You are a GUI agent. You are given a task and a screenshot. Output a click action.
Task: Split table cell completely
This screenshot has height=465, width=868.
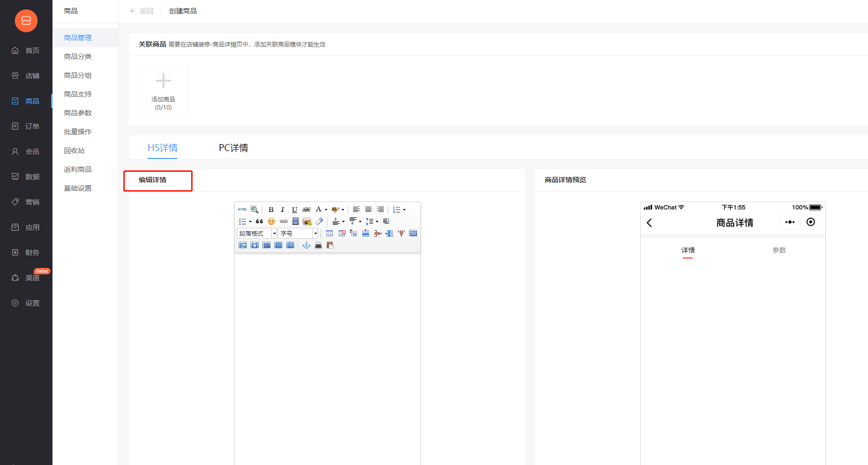tap(266, 245)
